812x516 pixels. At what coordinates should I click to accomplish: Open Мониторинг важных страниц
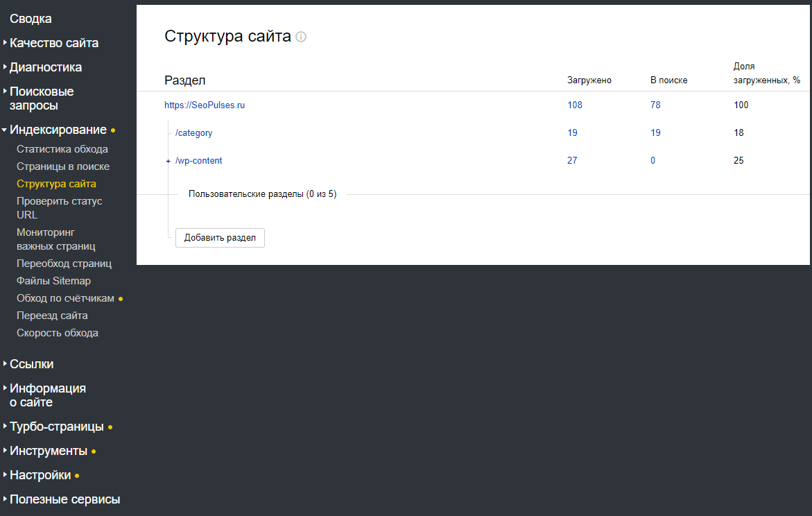coord(56,239)
